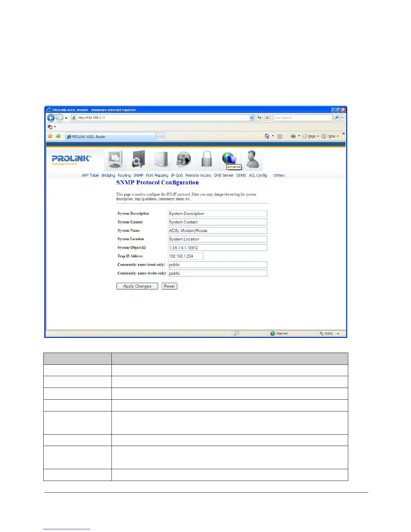The width and height of the screenshot is (411, 532).
Task: Click the write-only community name field
Action: click(218, 273)
